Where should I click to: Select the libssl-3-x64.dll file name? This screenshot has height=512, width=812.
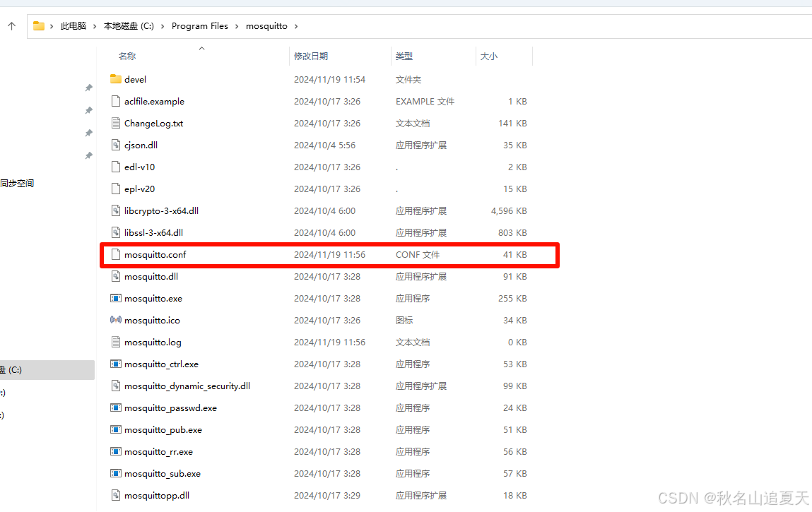point(154,232)
